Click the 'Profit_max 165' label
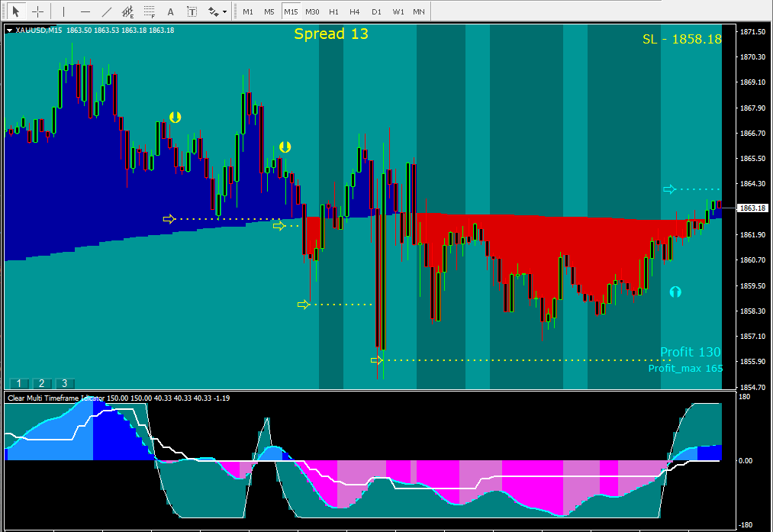Image resolution: width=773 pixels, height=532 pixels. tap(685, 369)
